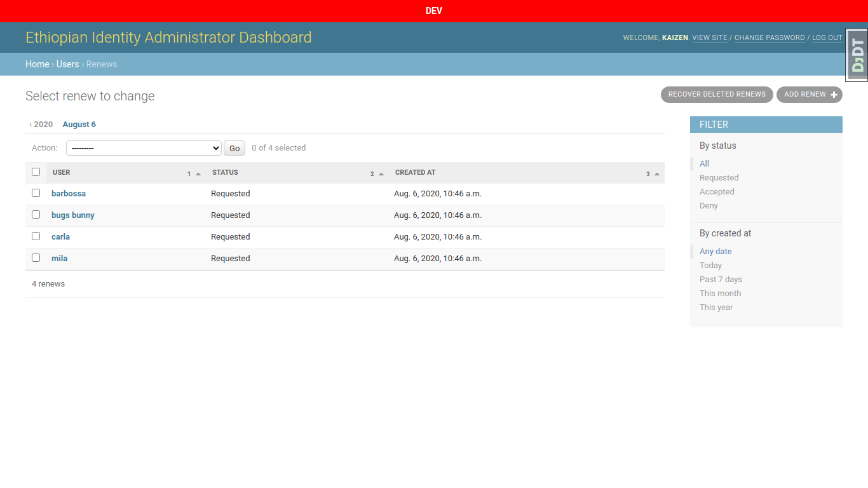Viewport: 868px width, 488px height.
Task: Filter status by Accepted
Action: pos(717,192)
